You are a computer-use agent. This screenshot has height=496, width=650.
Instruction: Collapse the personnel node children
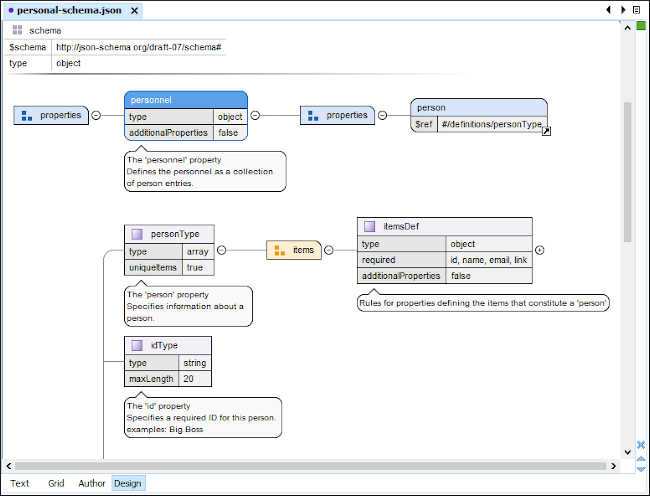pyautogui.click(x=255, y=115)
